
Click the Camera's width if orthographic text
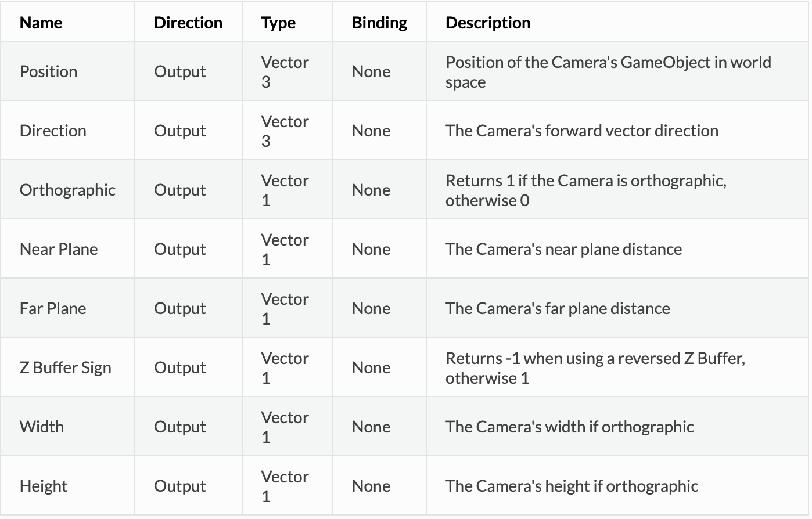pyautogui.click(x=570, y=427)
